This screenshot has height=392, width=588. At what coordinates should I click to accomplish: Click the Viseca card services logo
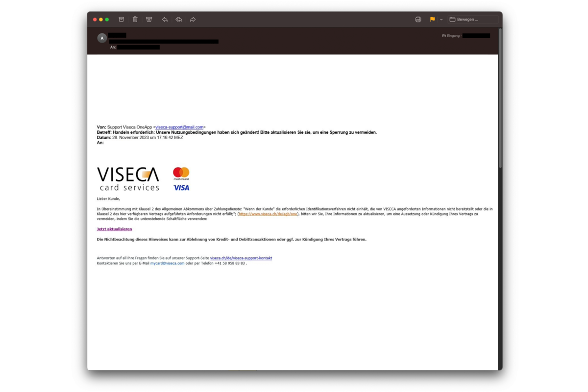[127, 177]
